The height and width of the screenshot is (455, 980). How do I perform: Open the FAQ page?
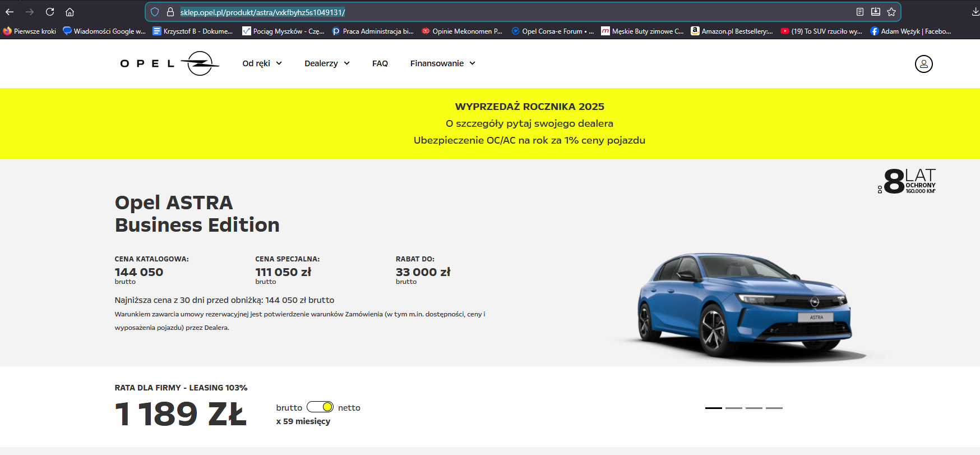point(380,63)
